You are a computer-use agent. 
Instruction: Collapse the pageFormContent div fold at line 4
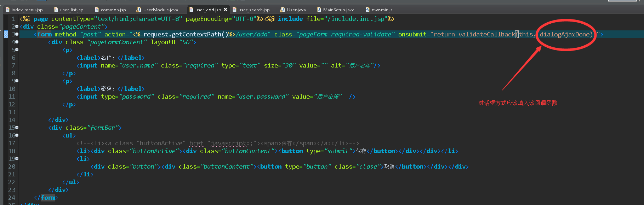pyautogui.click(x=17, y=42)
